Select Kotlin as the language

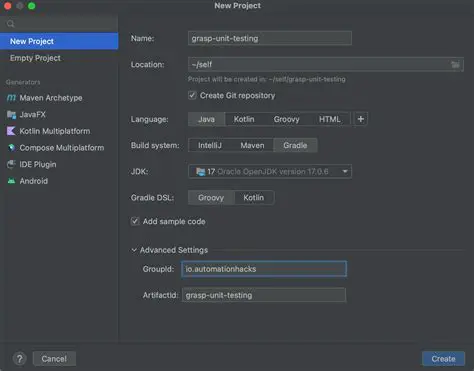click(244, 119)
